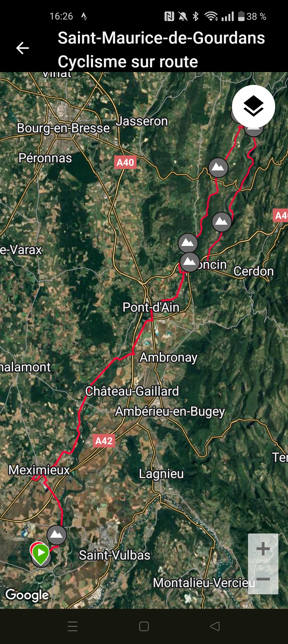288x644 pixels.
Task: Tap the Ambérieu-en-Bugey town label
Action: 170,412
